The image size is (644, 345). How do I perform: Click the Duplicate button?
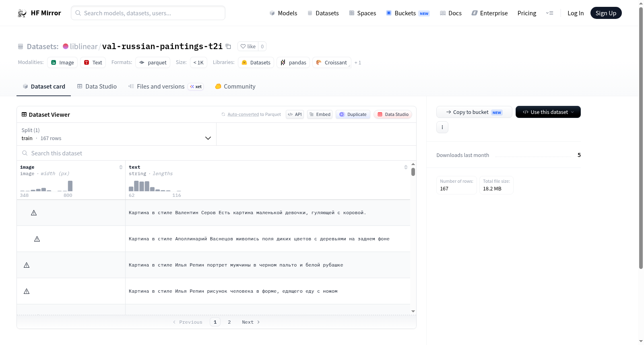pyautogui.click(x=353, y=114)
